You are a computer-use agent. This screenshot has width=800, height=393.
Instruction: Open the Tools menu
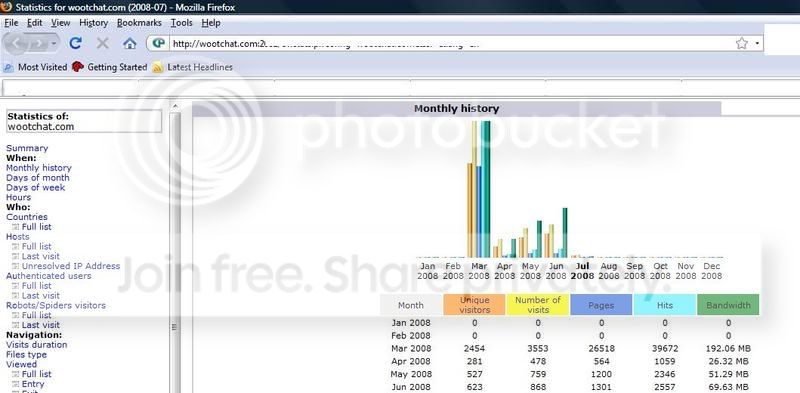pyautogui.click(x=181, y=23)
